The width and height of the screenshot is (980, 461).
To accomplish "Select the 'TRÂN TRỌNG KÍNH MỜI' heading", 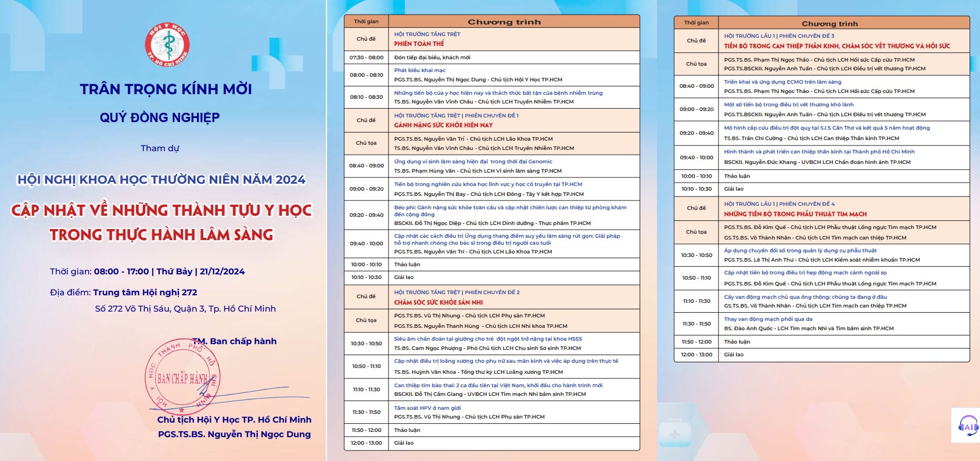I will pos(166,89).
